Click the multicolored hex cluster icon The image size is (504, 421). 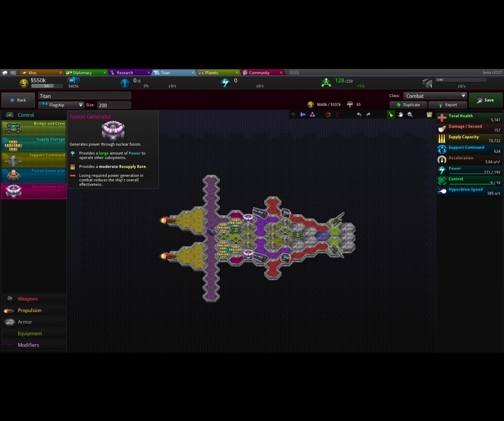pyautogui.click(x=327, y=115)
